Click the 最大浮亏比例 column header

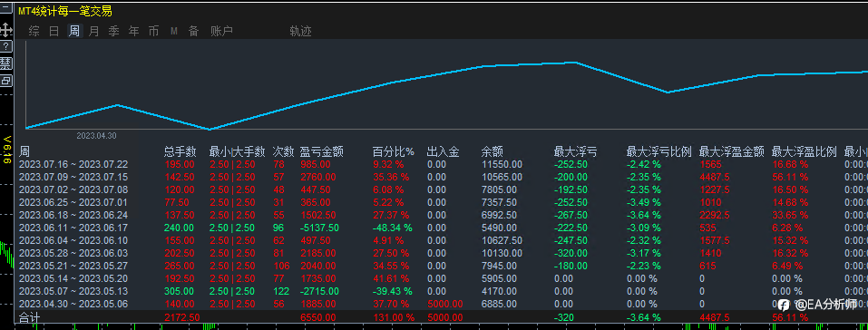click(x=658, y=151)
